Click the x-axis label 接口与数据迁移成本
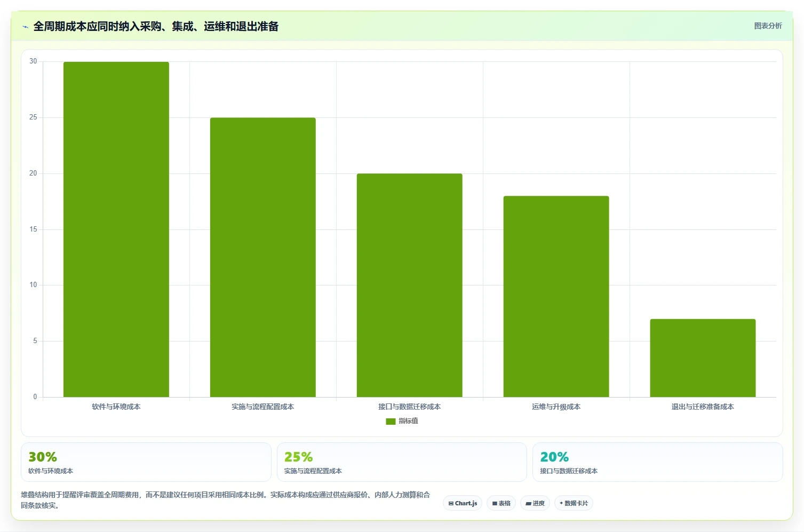The height and width of the screenshot is (532, 804). pos(410,407)
